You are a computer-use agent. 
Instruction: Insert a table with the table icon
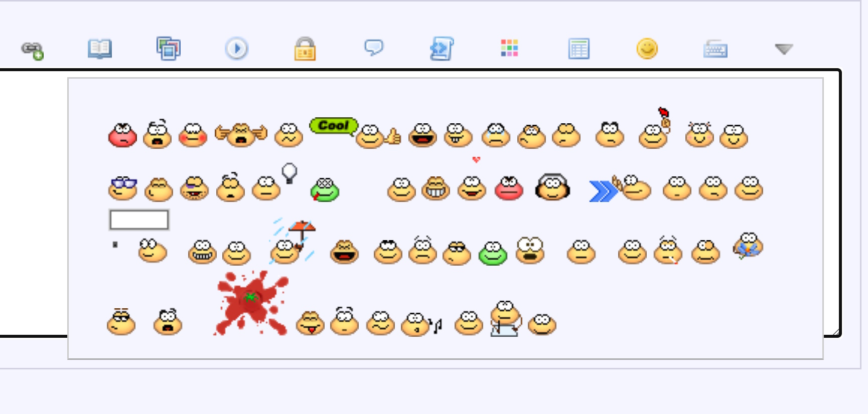(x=579, y=49)
